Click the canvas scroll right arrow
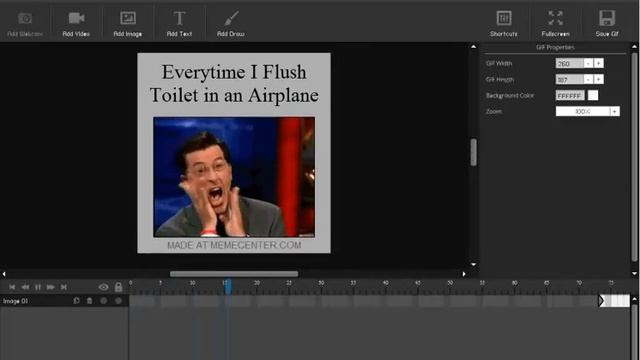 (464, 274)
